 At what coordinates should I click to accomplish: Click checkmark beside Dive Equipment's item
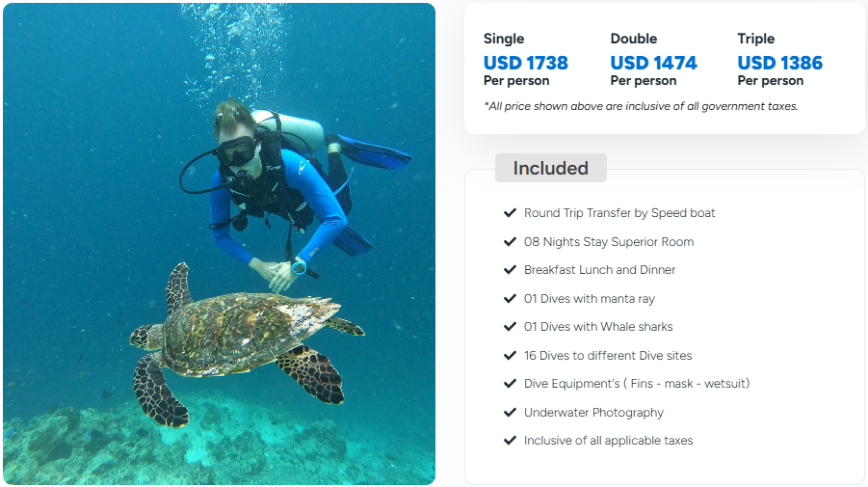click(x=510, y=384)
